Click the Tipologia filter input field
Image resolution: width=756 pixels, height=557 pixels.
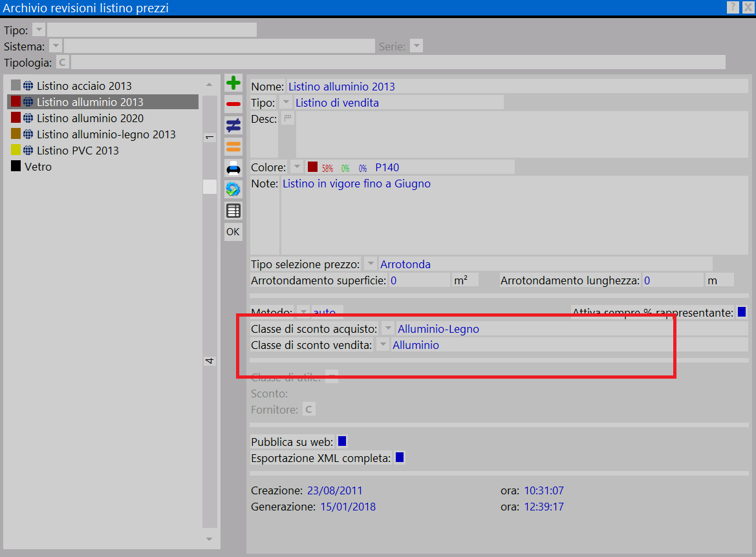(398, 63)
